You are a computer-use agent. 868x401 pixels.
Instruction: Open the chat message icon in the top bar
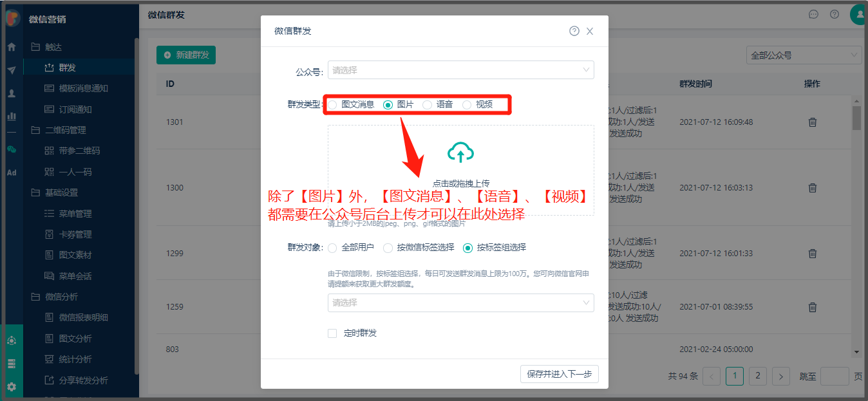click(x=813, y=14)
